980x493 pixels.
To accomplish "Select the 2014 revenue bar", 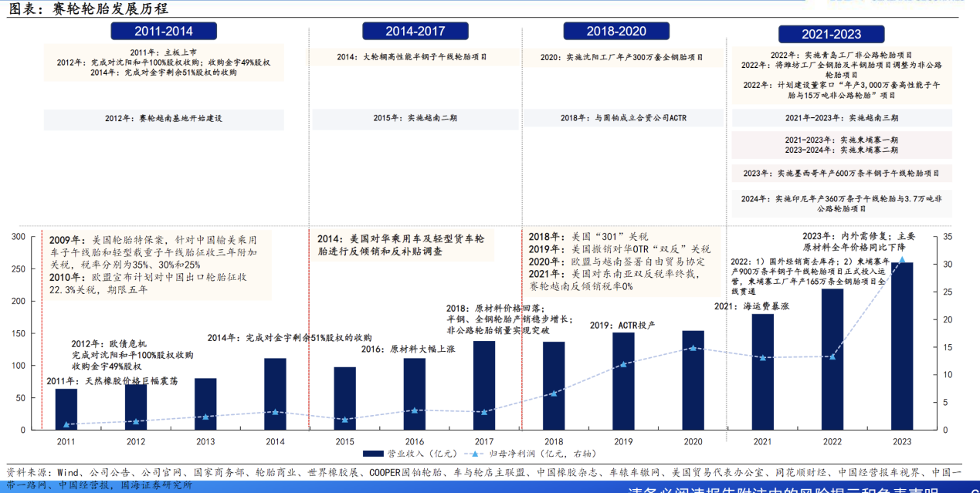I will (275, 393).
